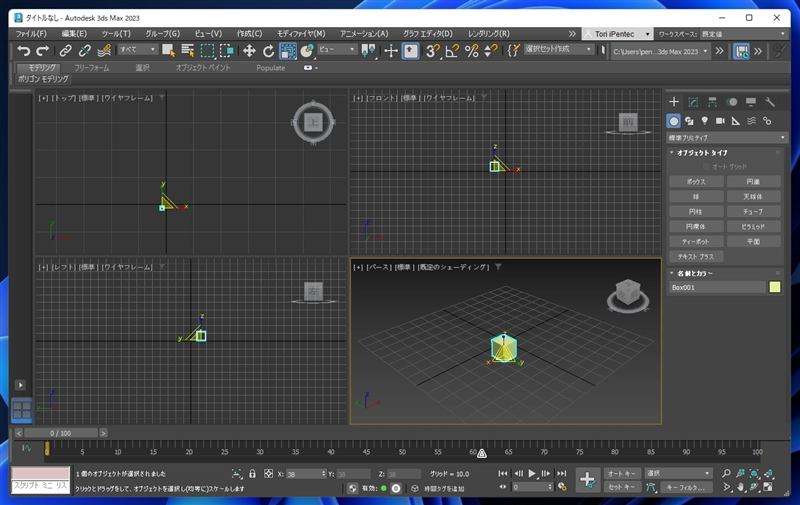Open the 標準プリミティブ category dropdown
Image resolution: width=800 pixels, height=505 pixels.
click(x=727, y=138)
